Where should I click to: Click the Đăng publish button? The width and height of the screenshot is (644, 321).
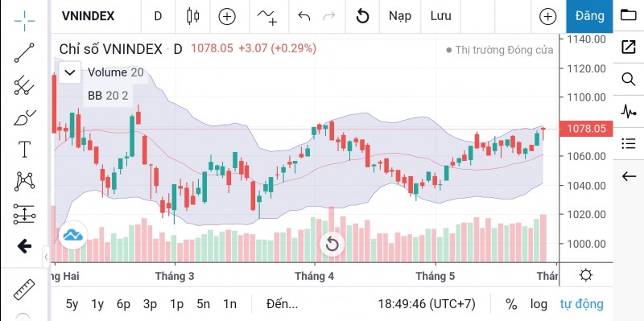[x=589, y=16]
